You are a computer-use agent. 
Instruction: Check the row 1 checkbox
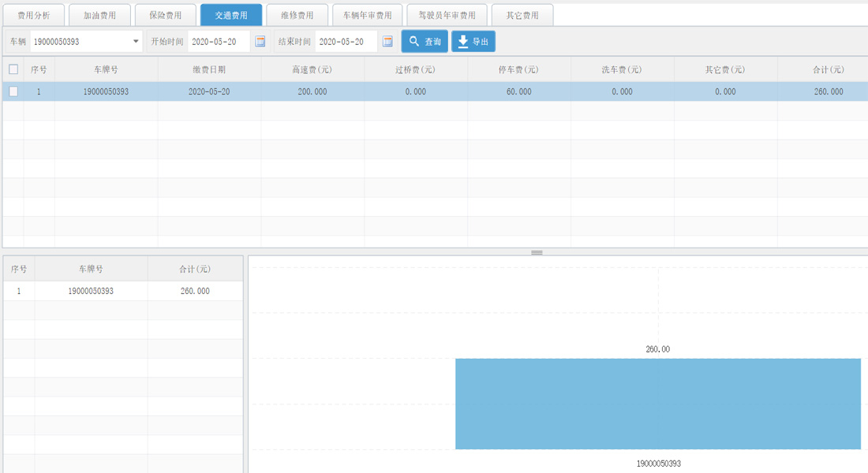coord(13,91)
